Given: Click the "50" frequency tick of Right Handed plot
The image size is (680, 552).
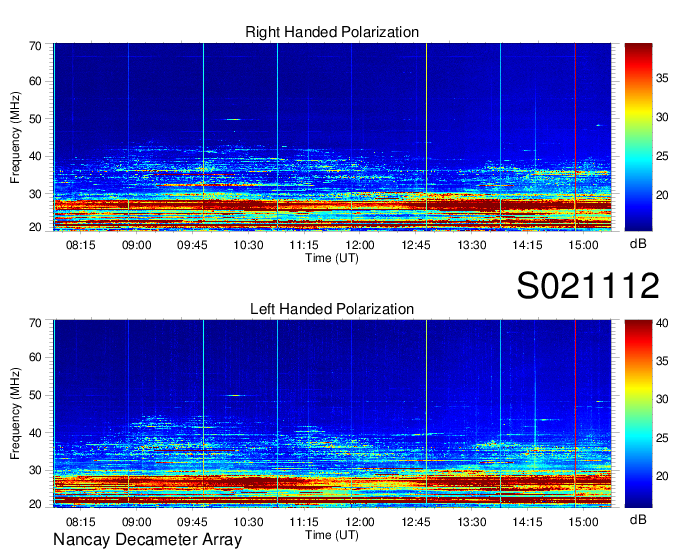Looking at the screenshot, I should (x=35, y=119).
